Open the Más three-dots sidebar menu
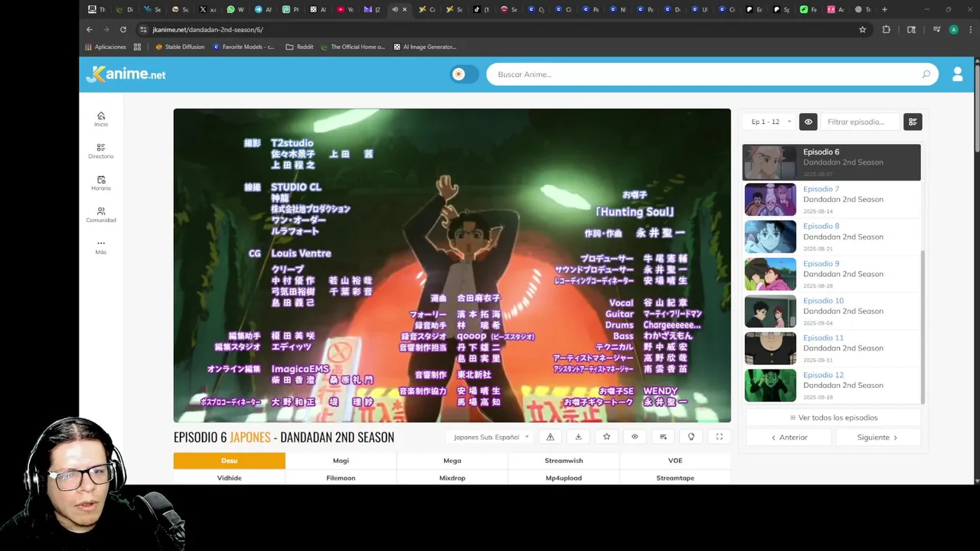Screen dimensions: 980x551 [101, 246]
